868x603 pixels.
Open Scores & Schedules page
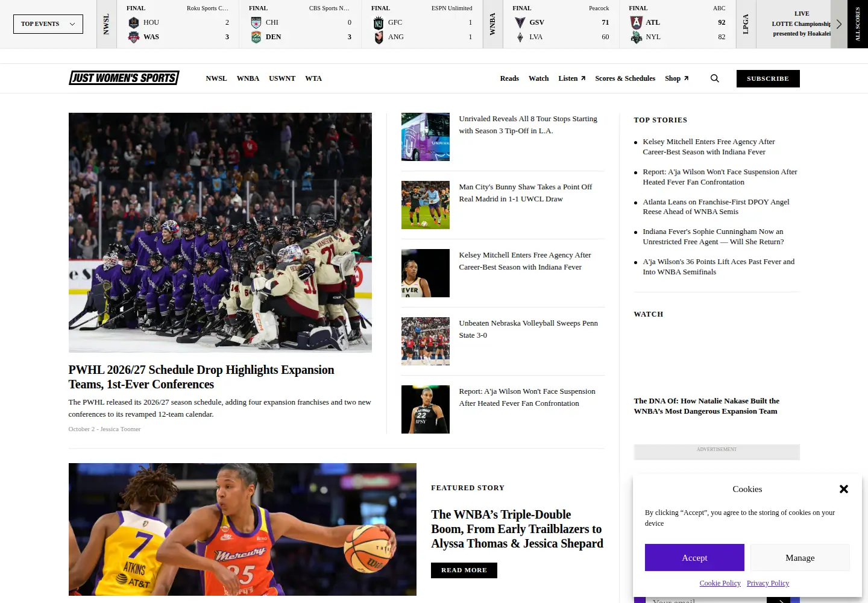625,78
